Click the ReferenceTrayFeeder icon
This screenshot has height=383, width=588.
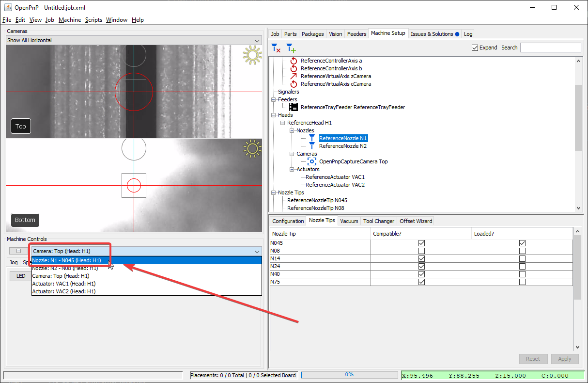click(x=294, y=107)
